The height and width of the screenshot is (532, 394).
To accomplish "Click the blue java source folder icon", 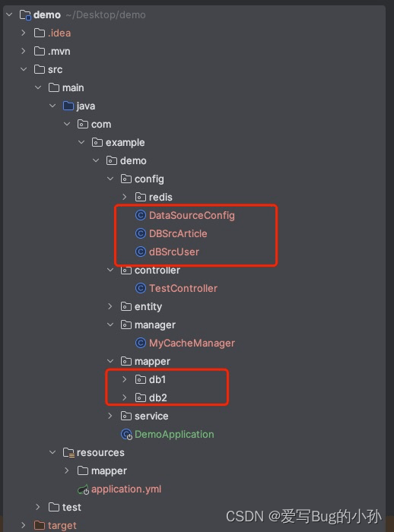I will click(x=68, y=106).
